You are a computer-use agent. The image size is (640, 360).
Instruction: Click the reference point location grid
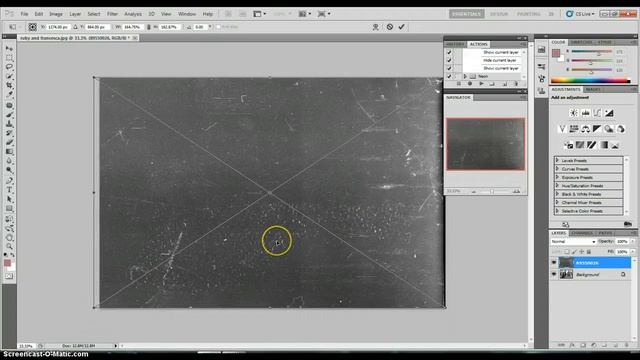point(32,27)
